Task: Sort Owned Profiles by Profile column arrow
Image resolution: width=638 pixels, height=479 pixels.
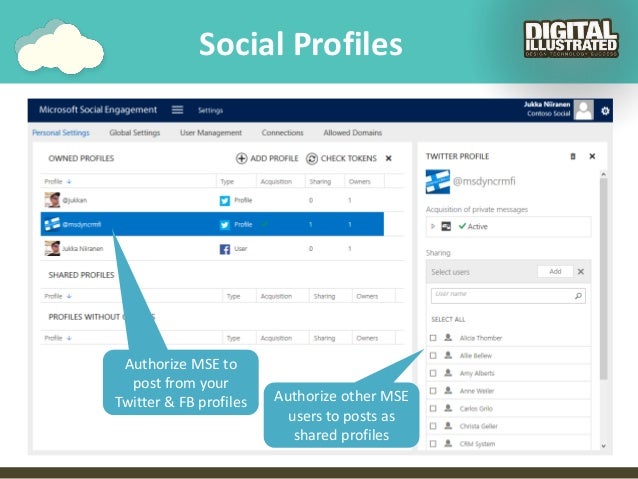Action: [69, 182]
